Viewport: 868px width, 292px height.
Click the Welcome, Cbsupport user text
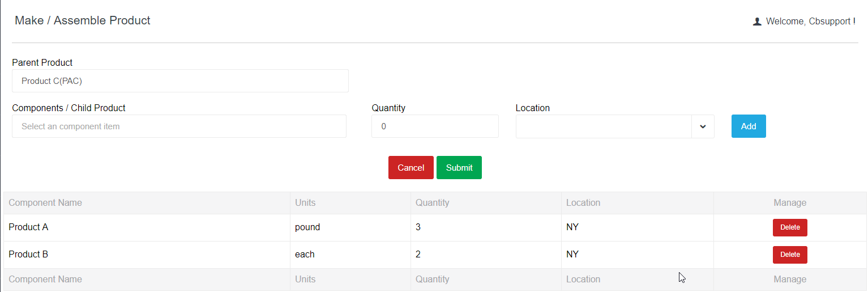pos(810,22)
